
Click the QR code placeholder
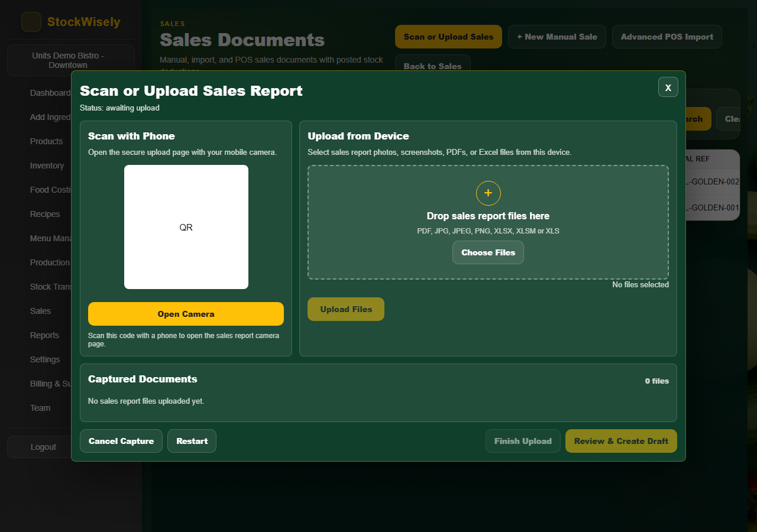186,227
